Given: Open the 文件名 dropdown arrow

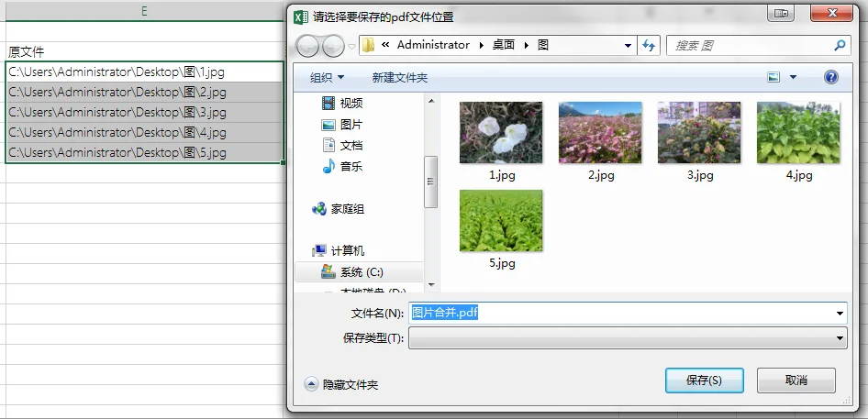Looking at the screenshot, I should click(x=840, y=314).
